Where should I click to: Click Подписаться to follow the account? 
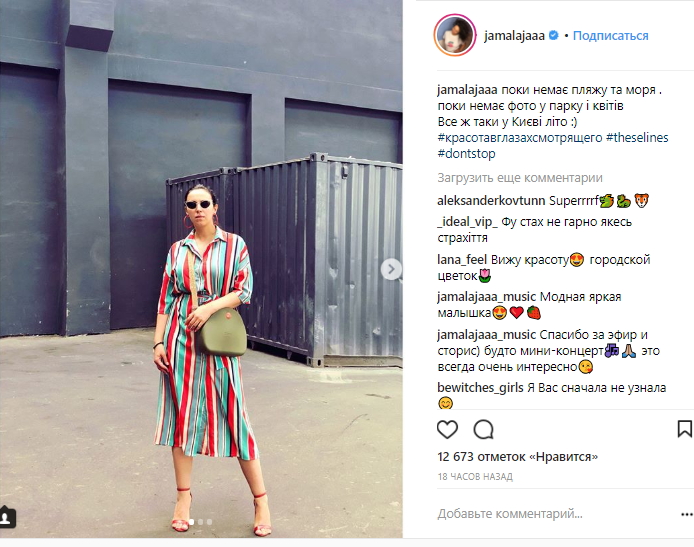pos(610,35)
